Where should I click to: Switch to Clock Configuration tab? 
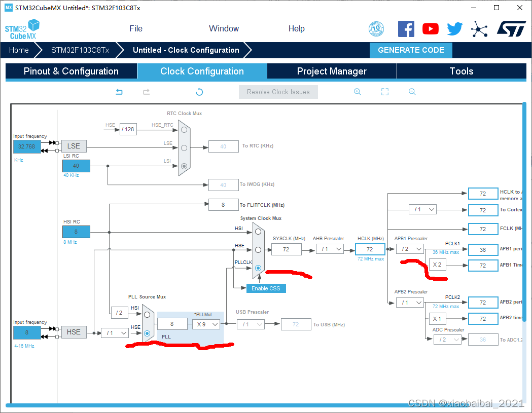tap(202, 71)
